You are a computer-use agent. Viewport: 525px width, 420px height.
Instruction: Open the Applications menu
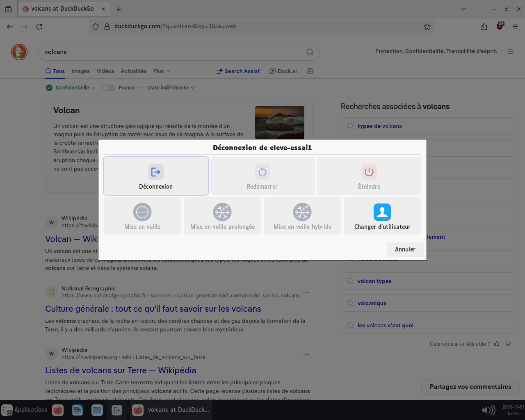[x=25, y=410]
